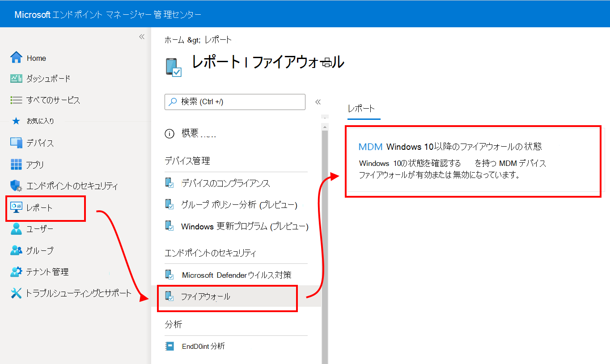Screen dimensions: 610x364
Task: Click the お気に入り star icon
Action: point(16,121)
